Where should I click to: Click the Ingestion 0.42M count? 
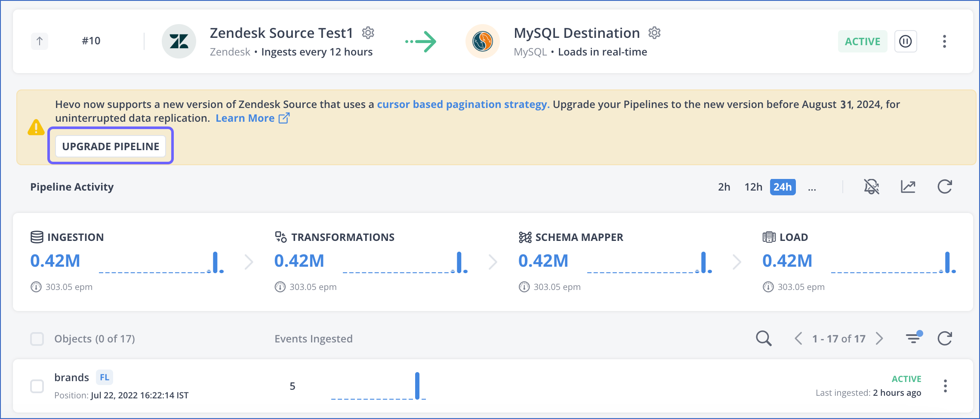(55, 261)
